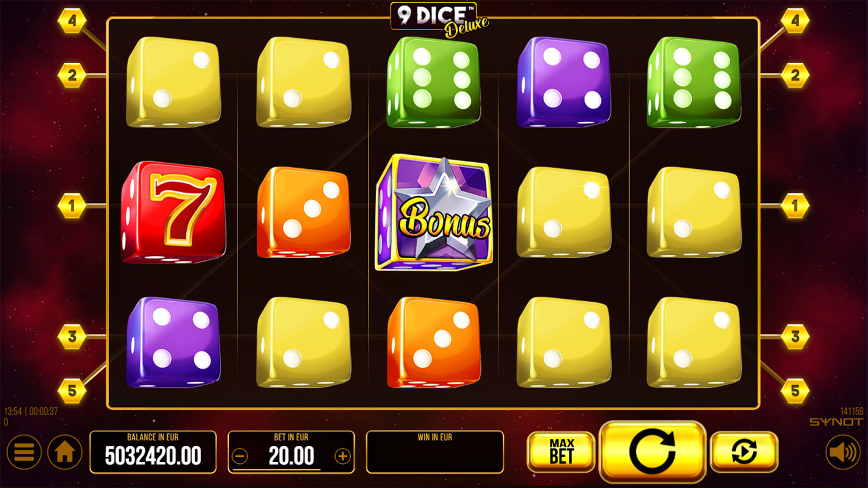Spin the reels with yellow arrow button
The image size is (868, 488).
click(652, 451)
